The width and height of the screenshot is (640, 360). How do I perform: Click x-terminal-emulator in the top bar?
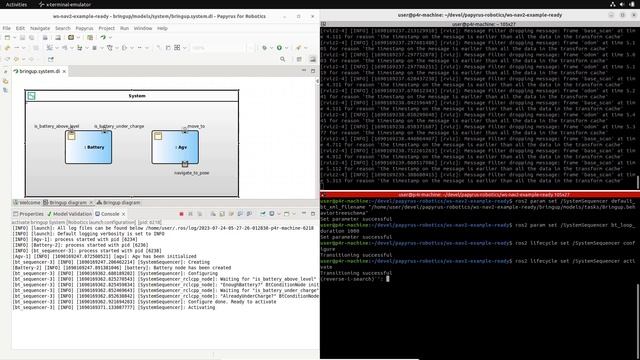64,4
